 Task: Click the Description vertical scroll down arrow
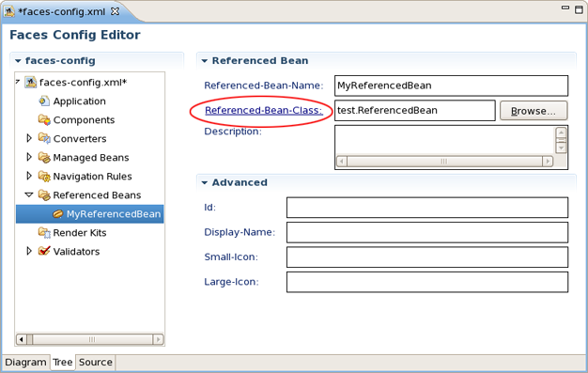tap(561, 148)
